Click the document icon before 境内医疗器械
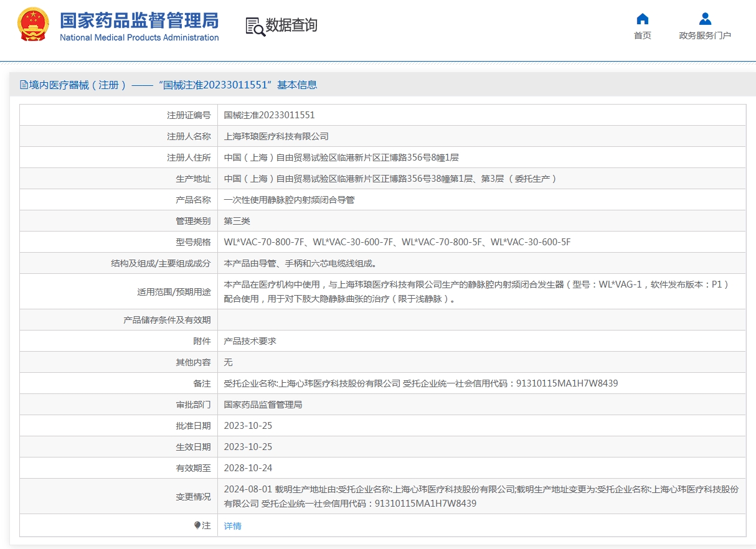This screenshot has height=549, width=756. 24,85
